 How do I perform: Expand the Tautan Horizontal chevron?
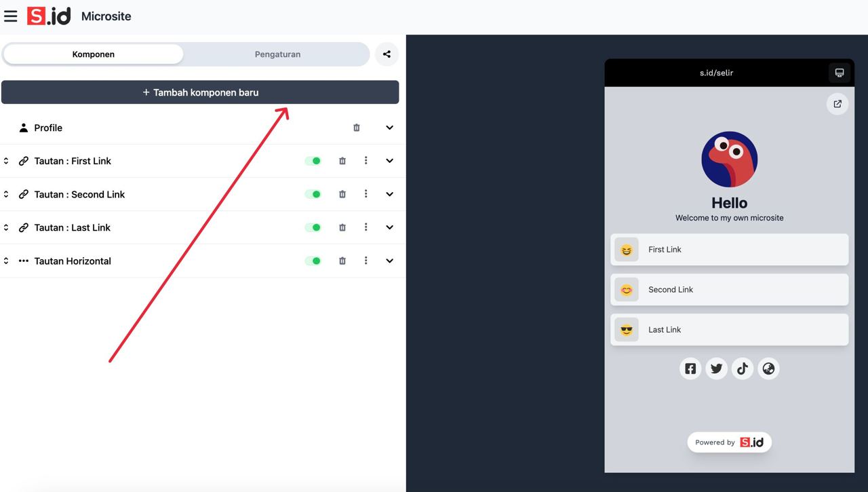coord(389,261)
